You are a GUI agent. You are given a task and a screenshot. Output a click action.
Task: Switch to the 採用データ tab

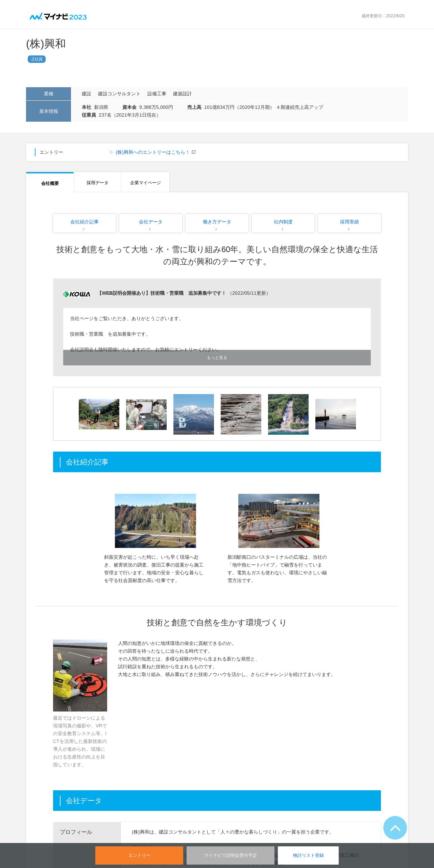(x=97, y=183)
